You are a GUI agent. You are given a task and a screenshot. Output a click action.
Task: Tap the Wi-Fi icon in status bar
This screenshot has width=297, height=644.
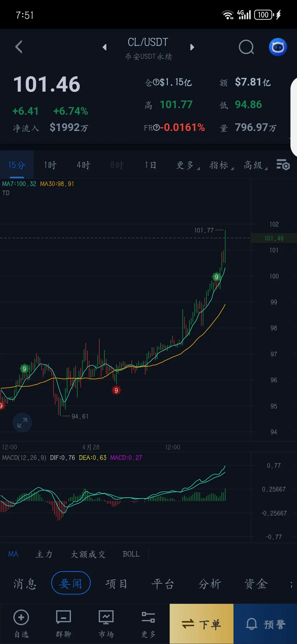[228, 15]
